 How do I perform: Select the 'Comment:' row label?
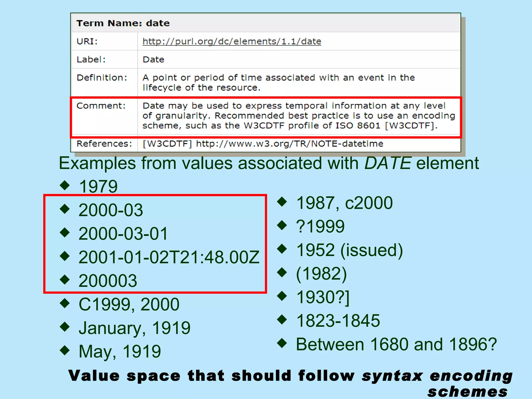[101, 105]
